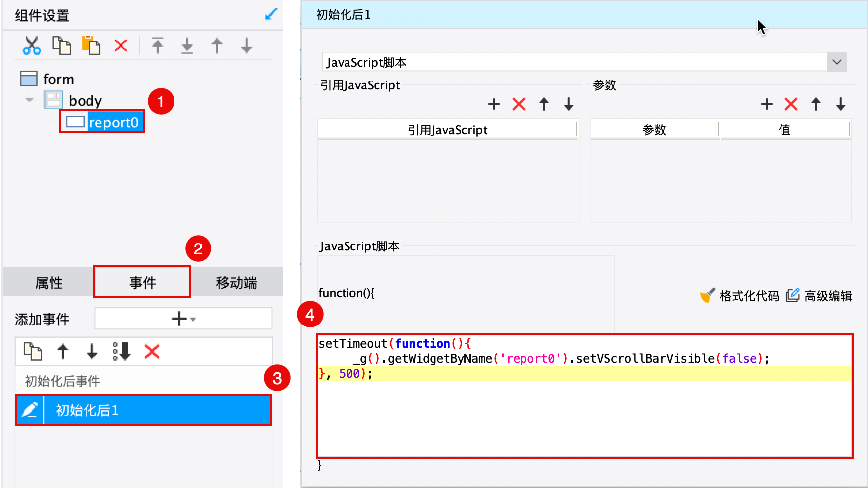
Task: Delete selected event with red X
Action: pyautogui.click(x=152, y=351)
